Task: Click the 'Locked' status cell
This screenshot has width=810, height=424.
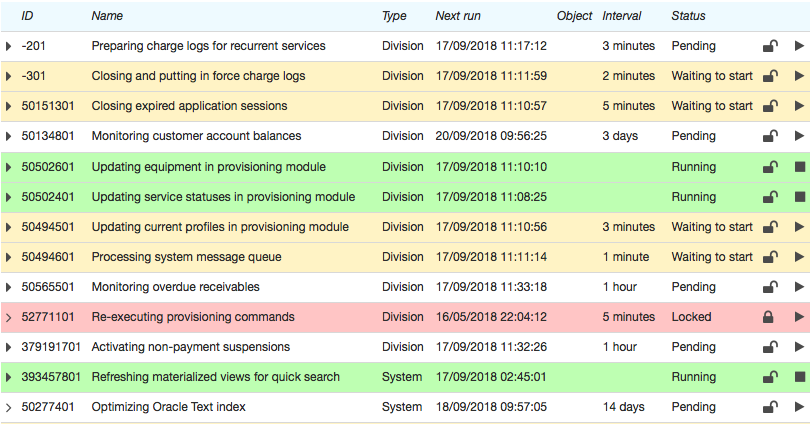Action: coord(691,317)
